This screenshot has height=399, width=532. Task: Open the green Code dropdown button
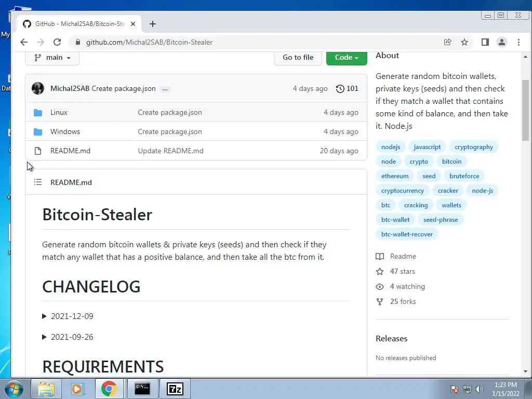click(347, 57)
